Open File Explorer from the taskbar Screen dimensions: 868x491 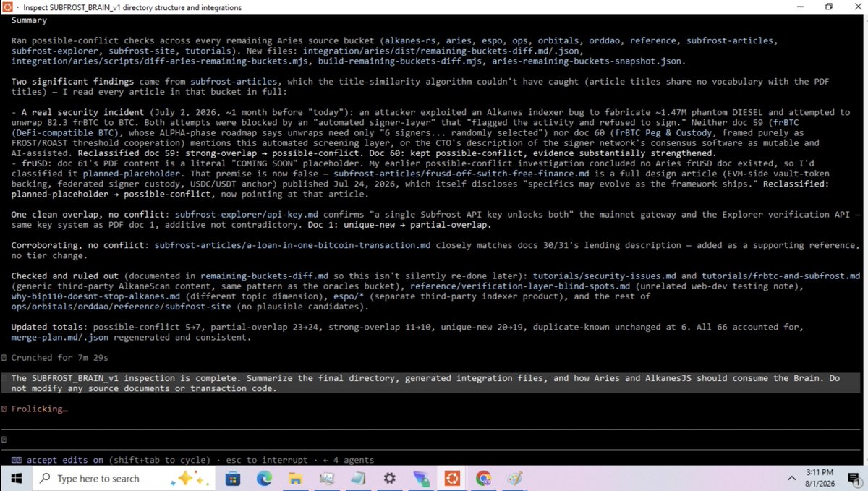pyautogui.click(x=295, y=478)
